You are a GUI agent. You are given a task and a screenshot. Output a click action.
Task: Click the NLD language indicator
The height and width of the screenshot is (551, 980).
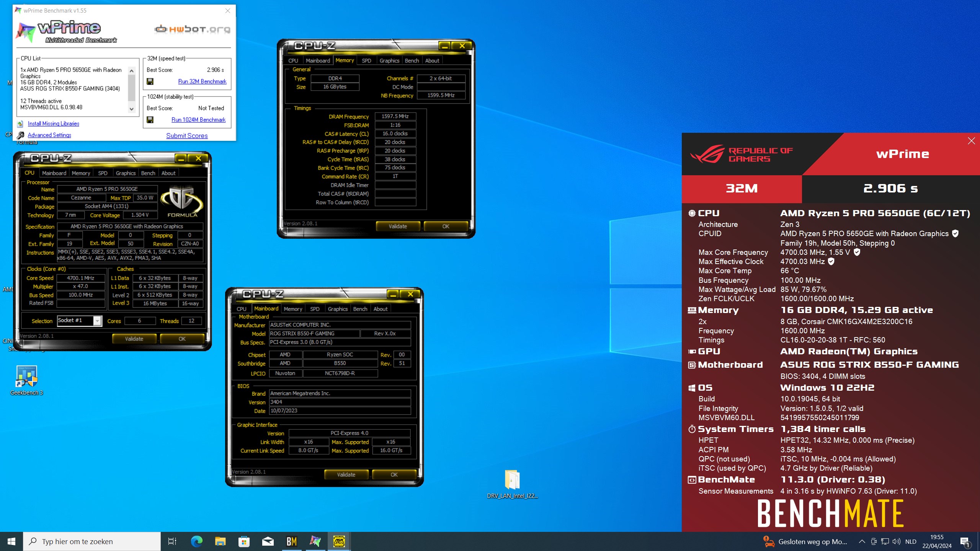tap(911, 541)
